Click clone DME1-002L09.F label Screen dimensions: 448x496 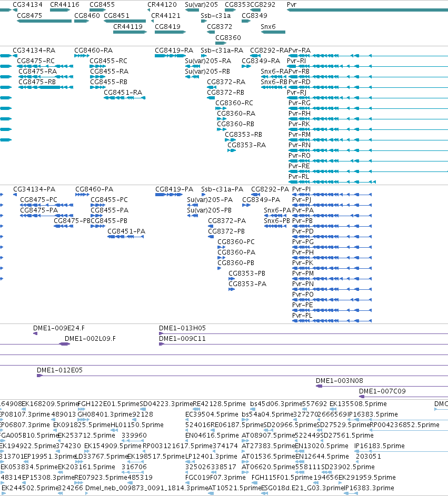click(90, 339)
